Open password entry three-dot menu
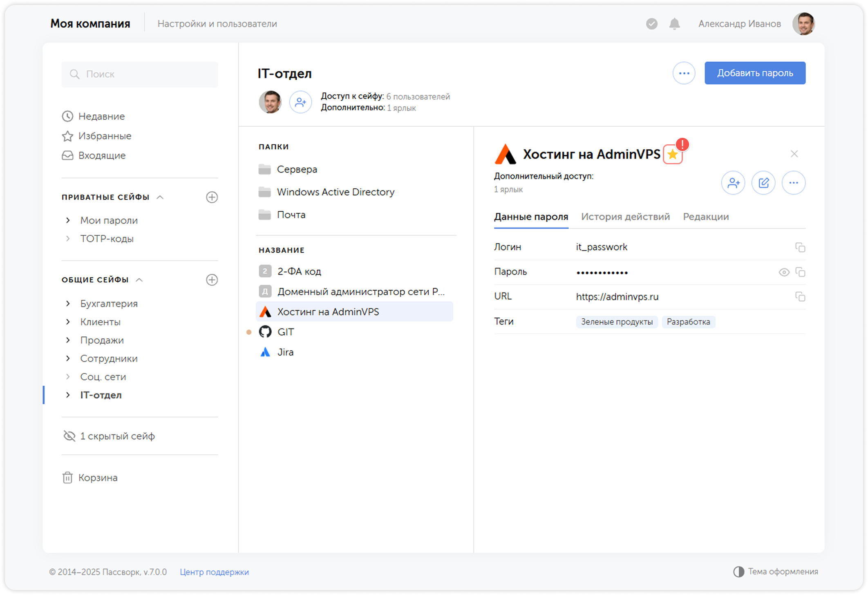Screen dimensions: 868x595 click(794, 183)
